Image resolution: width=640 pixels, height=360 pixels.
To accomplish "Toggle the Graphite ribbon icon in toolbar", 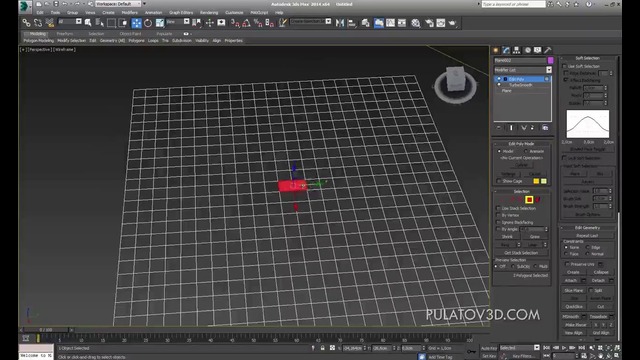I will (x=379, y=23).
